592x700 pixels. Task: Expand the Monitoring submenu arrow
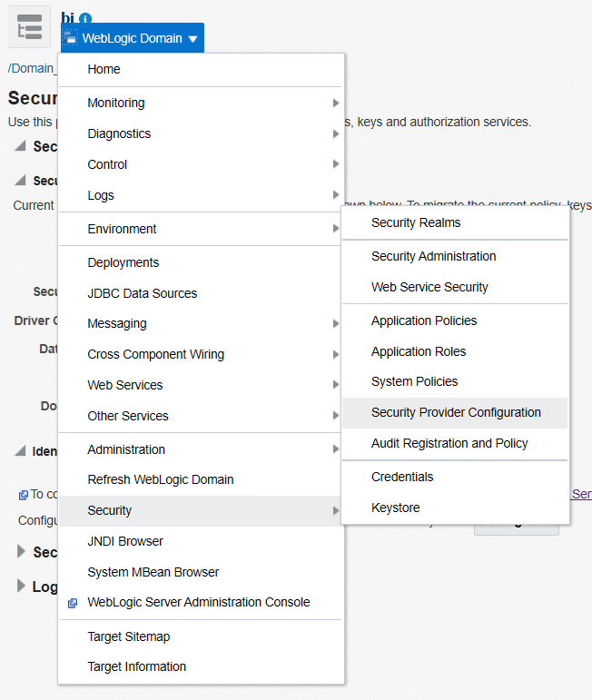coord(336,103)
